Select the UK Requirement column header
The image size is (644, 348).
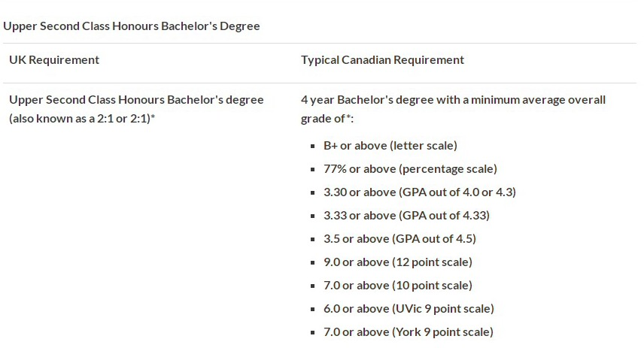pos(54,60)
